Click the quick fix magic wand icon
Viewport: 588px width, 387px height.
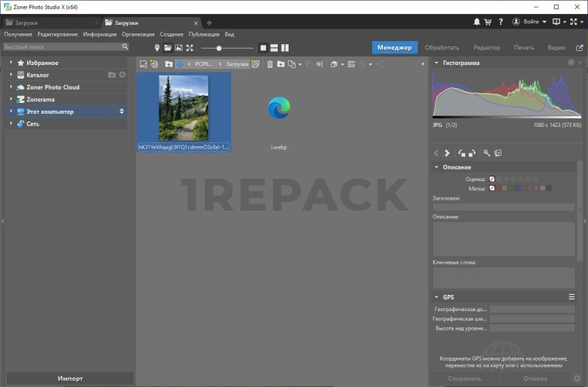click(486, 153)
